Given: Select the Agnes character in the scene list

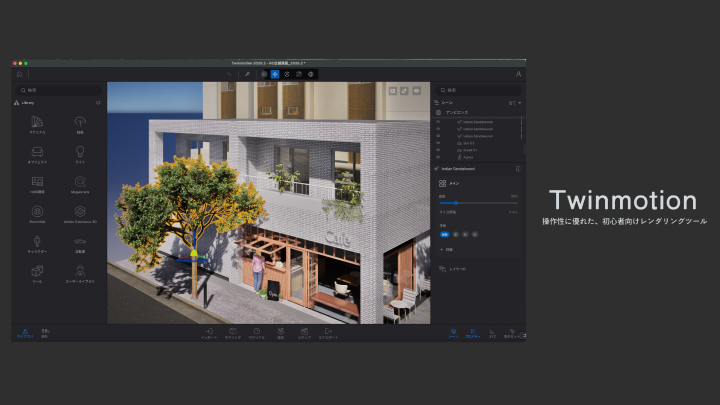Looking at the screenshot, I should (x=468, y=157).
